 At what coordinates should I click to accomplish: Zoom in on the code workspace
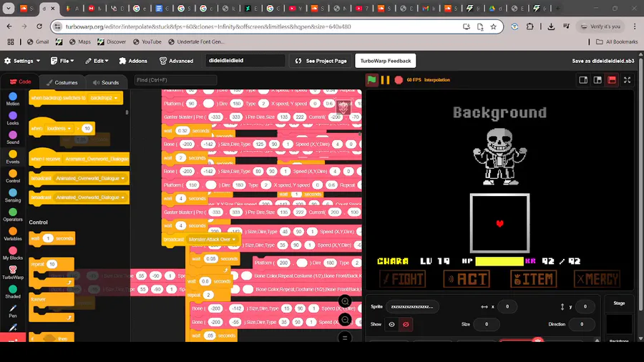[345, 301]
